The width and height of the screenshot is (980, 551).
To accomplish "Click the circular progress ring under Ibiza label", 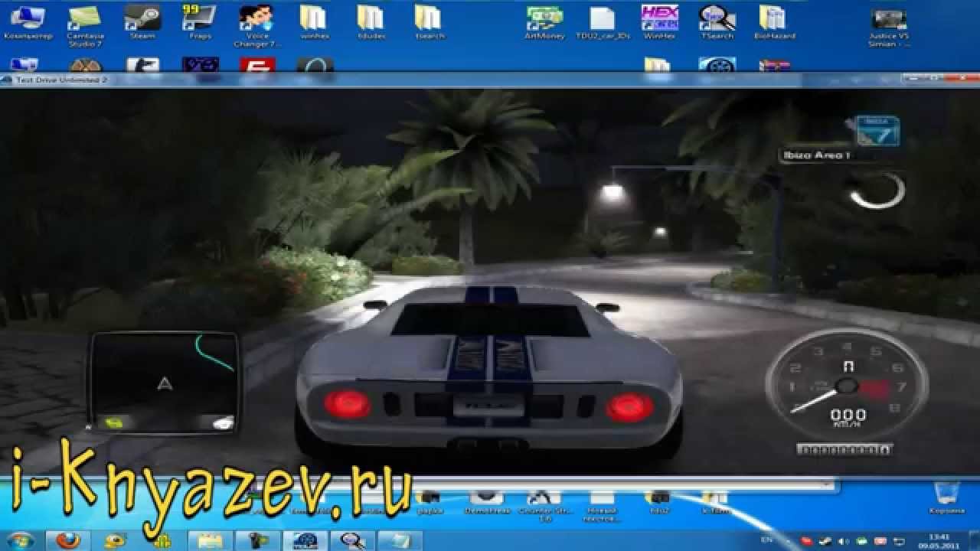I will [x=877, y=190].
